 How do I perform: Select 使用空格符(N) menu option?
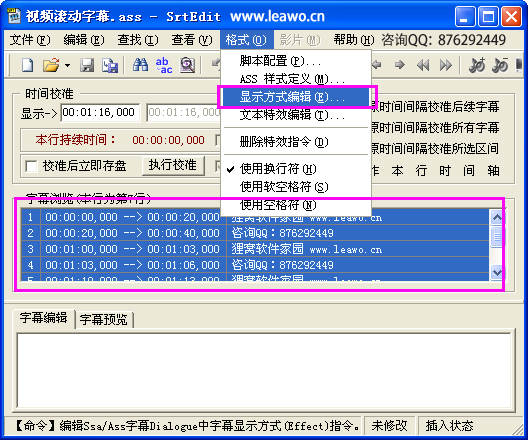coord(296,205)
